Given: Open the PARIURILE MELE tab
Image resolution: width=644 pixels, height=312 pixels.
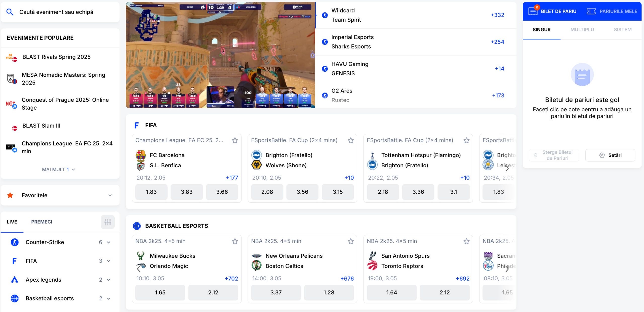Looking at the screenshot, I should click(x=612, y=11).
